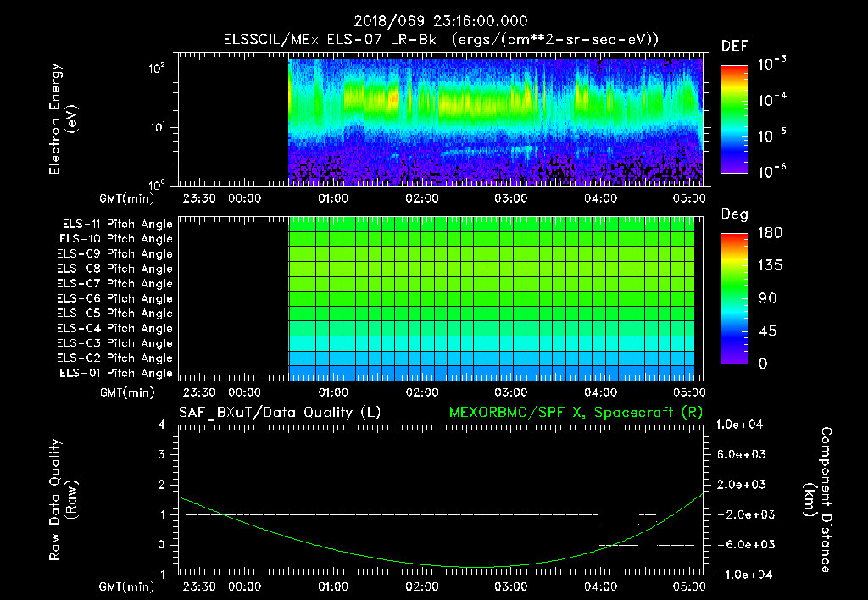This screenshot has height=600, width=868.
Task: Click the 45 value on Deg scale
Action: click(768, 331)
